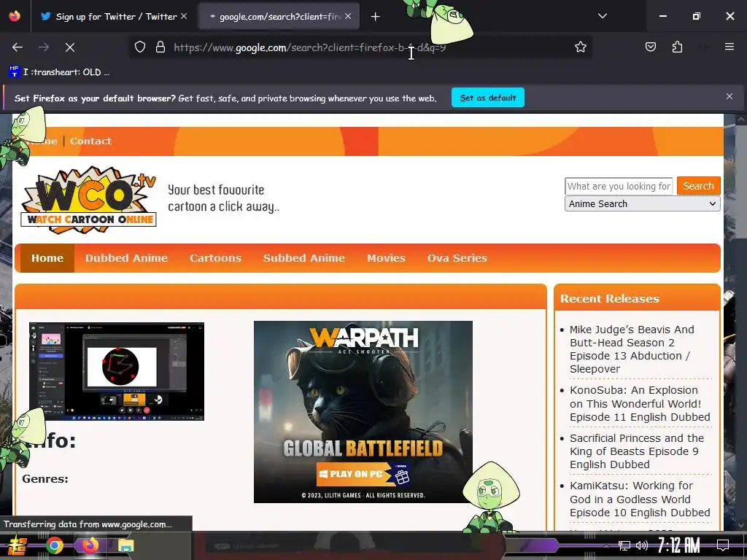Image resolution: width=747 pixels, height=560 pixels.
Task: Open the Ova Series menu item
Action: (x=457, y=258)
